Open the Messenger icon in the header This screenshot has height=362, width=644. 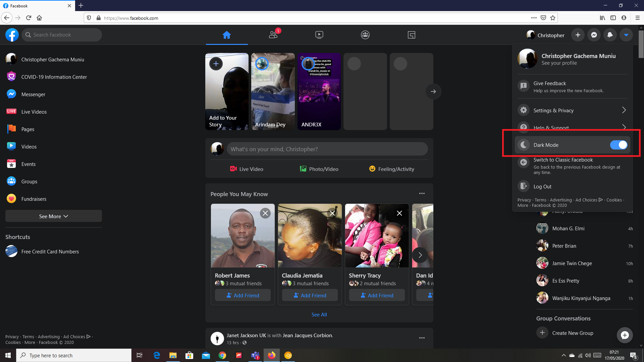coord(594,35)
